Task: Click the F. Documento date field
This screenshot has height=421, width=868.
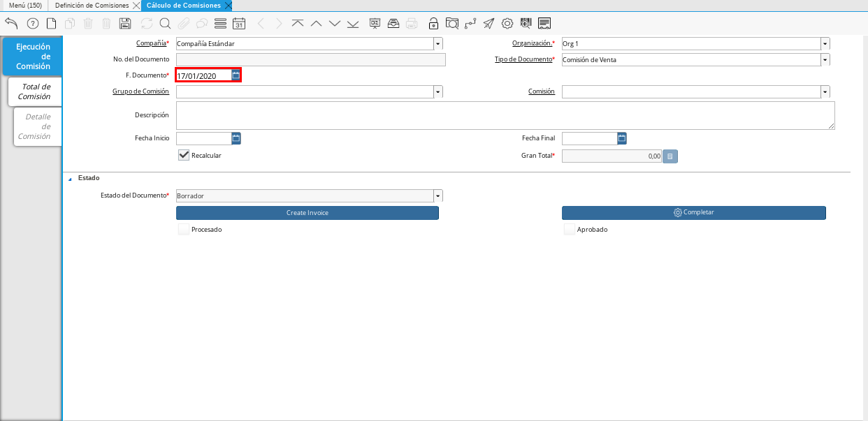Action: point(203,75)
